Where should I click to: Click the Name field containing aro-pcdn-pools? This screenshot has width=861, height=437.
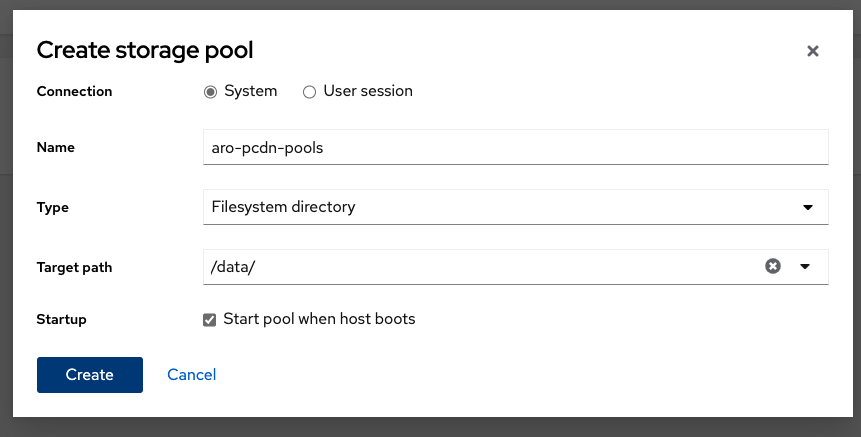click(x=514, y=147)
